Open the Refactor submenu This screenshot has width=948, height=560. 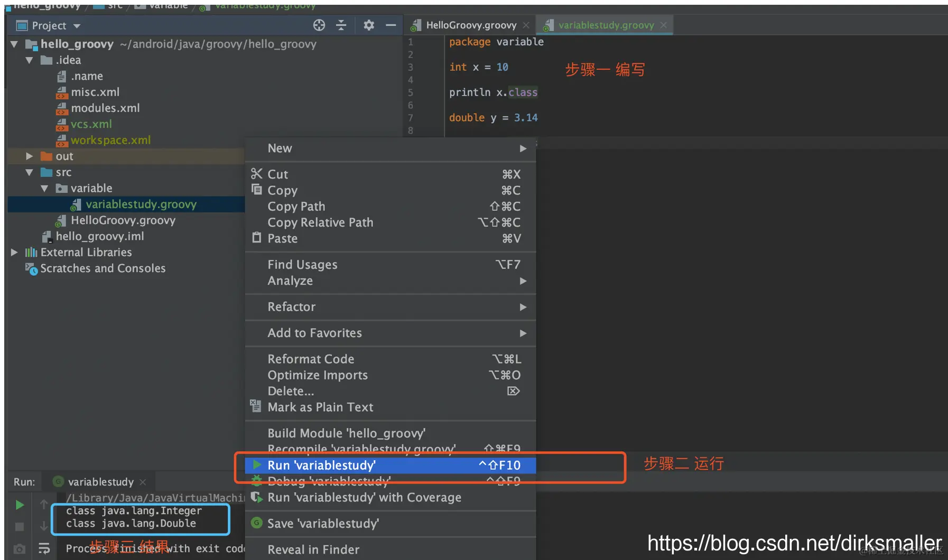(x=391, y=307)
